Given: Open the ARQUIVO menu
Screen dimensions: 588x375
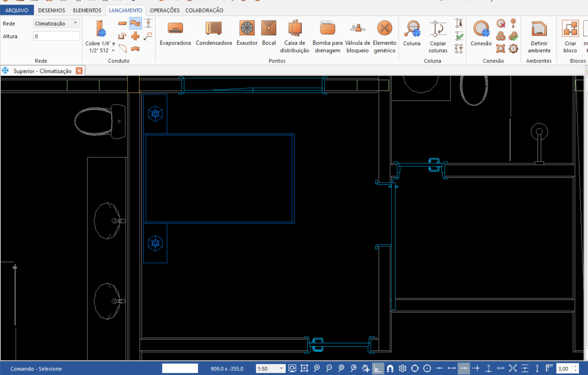Looking at the screenshot, I should coord(17,10).
